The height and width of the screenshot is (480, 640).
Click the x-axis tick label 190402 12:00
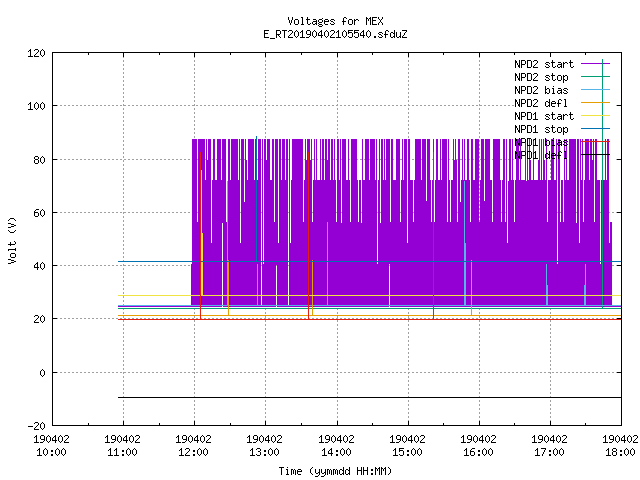[193, 446]
